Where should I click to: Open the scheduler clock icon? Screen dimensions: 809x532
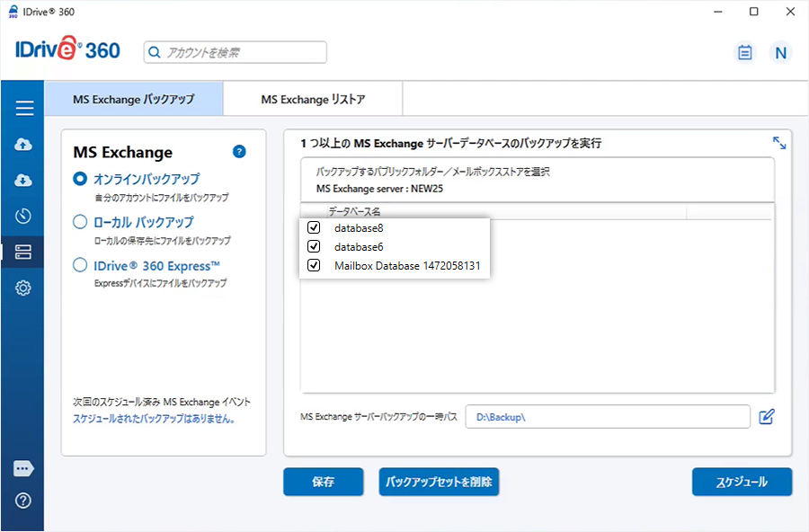pyautogui.click(x=24, y=217)
